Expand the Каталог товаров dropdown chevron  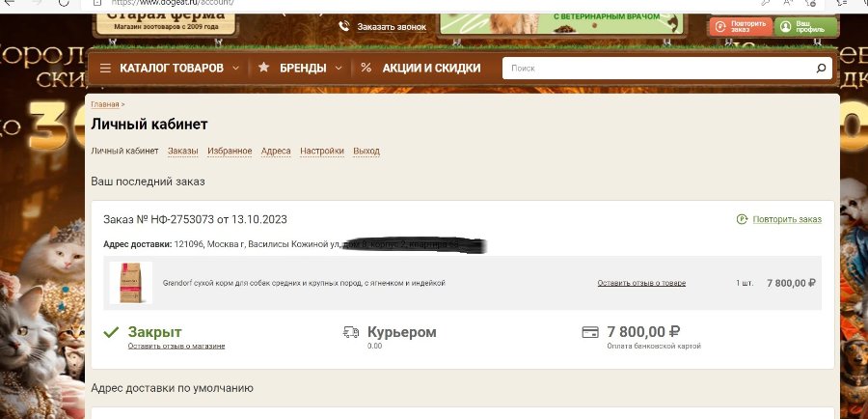pyautogui.click(x=235, y=69)
